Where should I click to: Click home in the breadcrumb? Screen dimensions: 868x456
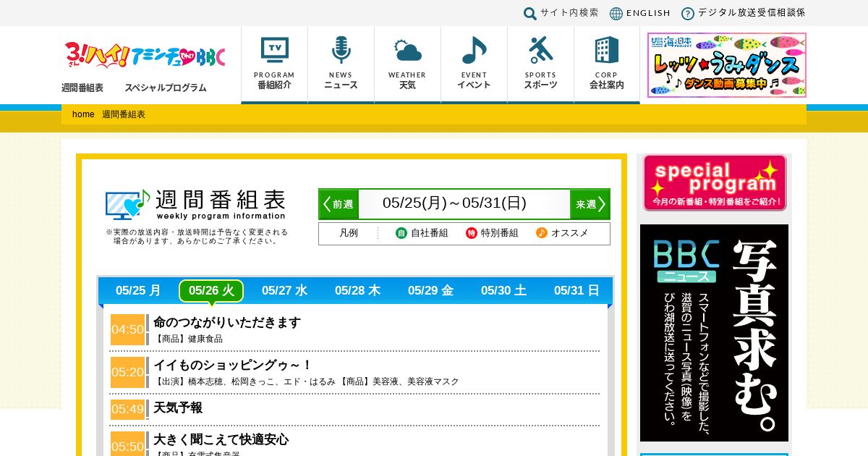(x=83, y=114)
